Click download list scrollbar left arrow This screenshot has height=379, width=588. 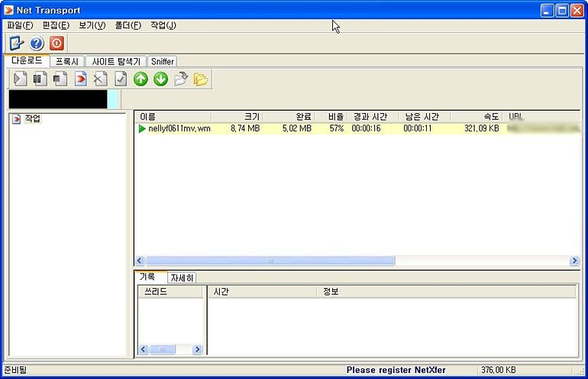(140, 261)
